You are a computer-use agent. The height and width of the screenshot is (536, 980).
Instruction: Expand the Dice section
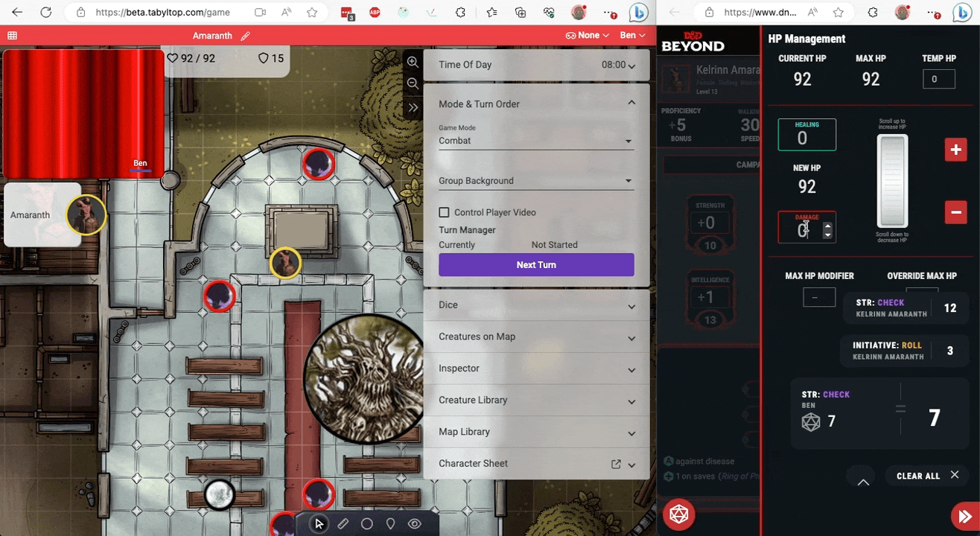coord(536,305)
